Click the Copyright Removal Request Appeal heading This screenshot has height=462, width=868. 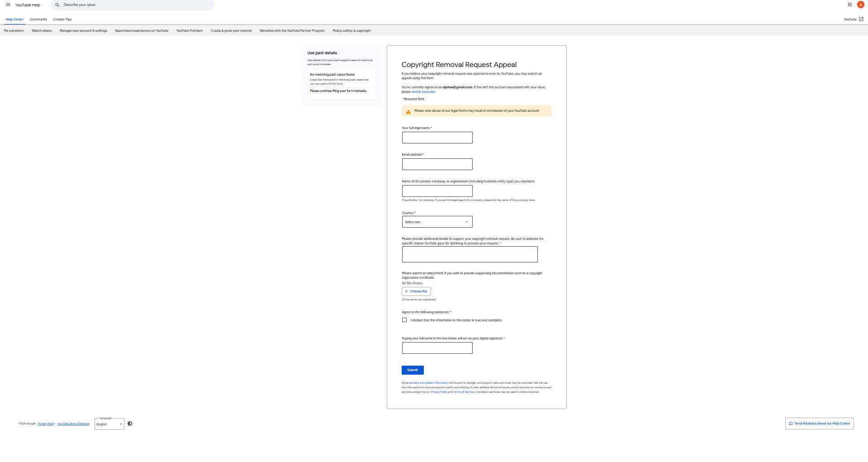coord(459,65)
